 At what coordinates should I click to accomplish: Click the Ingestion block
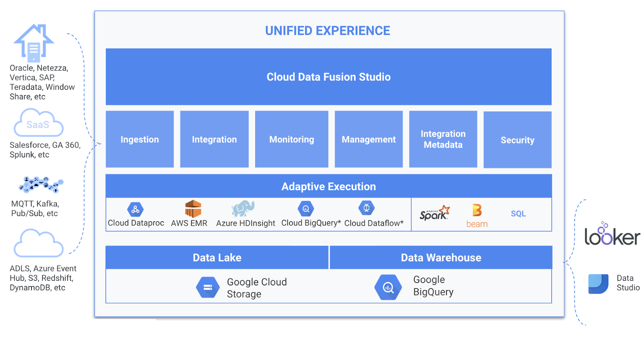point(140,139)
